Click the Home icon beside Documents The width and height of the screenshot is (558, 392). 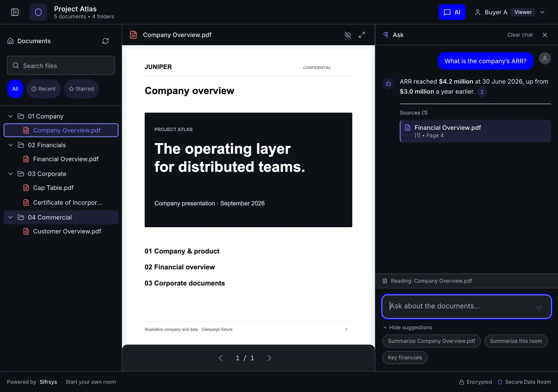pos(11,41)
